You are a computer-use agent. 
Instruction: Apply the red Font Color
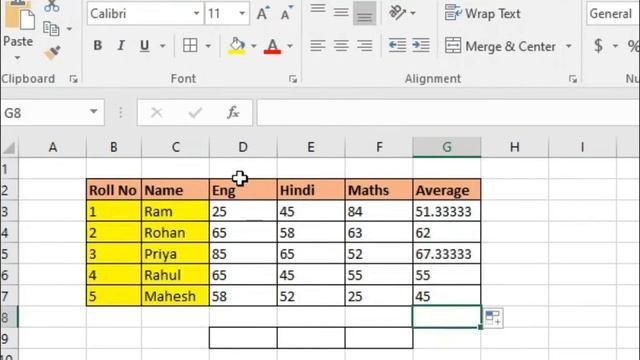click(273, 46)
